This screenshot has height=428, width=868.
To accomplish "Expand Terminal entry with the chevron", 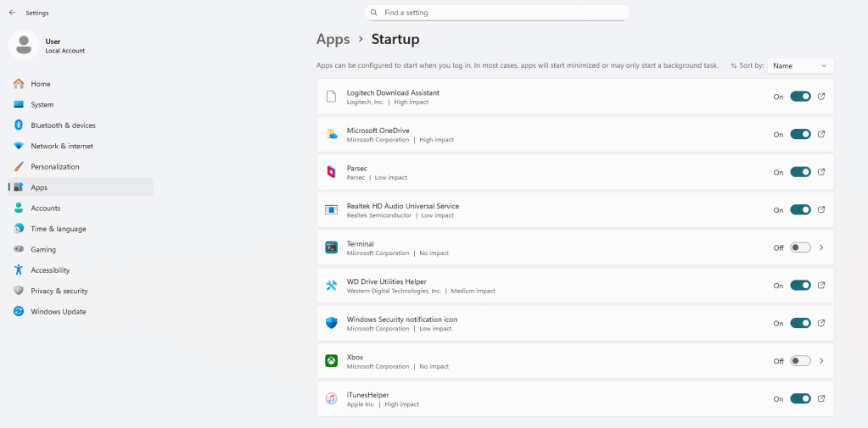I will [821, 247].
